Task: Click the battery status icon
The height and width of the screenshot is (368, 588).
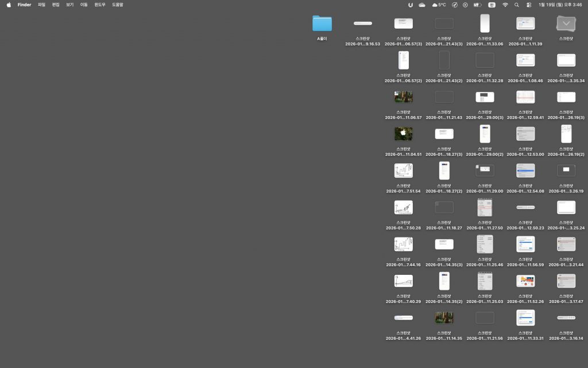Action: pyautogui.click(x=477, y=5)
